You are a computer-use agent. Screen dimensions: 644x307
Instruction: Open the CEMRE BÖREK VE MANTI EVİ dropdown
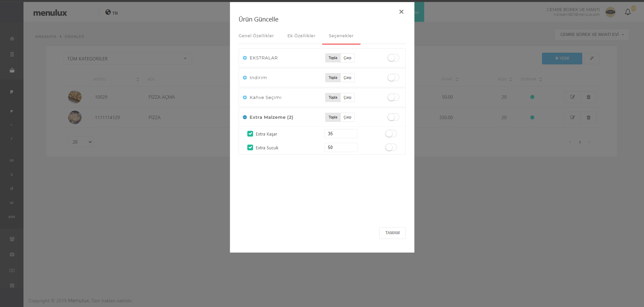click(x=592, y=35)
